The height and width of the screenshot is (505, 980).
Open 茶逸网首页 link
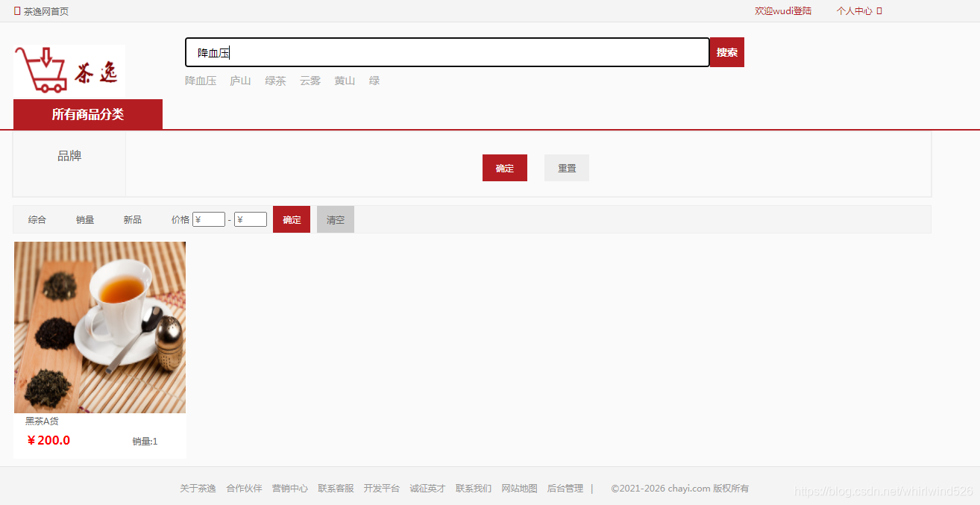click(x=46, y=12)
